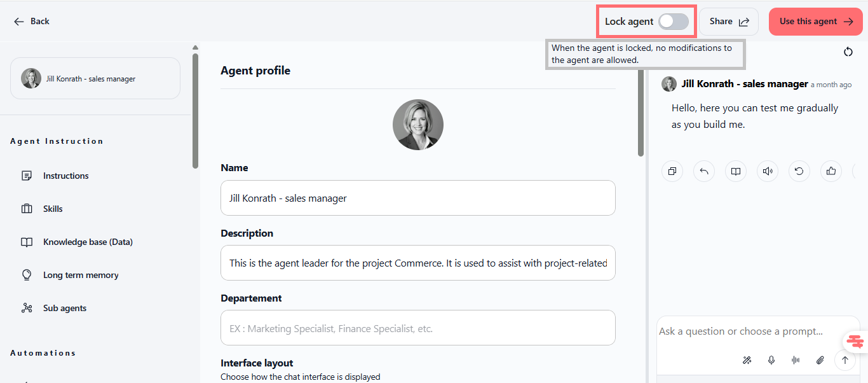The image size is (868, 383).
Task: Click the audio waveform voice mode icon
Action: coord(796,360)
